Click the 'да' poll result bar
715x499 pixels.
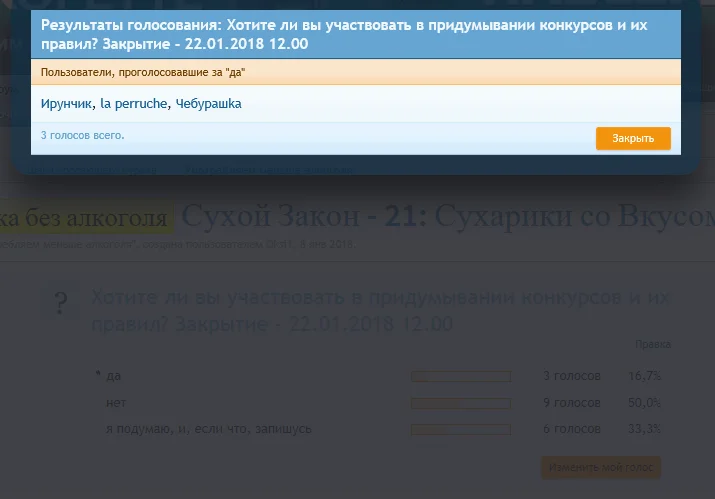pyautogui.click(x=461, y=376)
